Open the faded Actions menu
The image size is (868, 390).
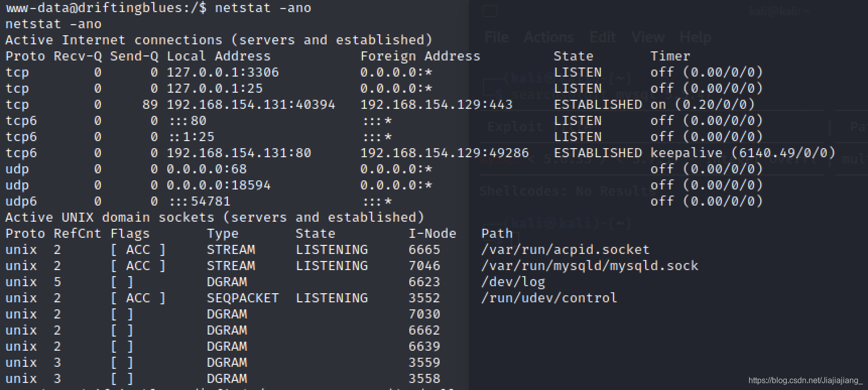[549, 37]
